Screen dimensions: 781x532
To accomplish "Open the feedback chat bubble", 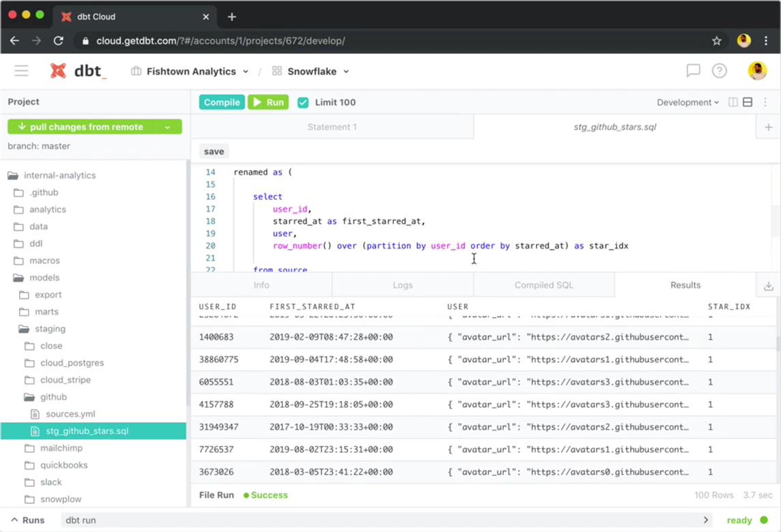I will (693, 71).
